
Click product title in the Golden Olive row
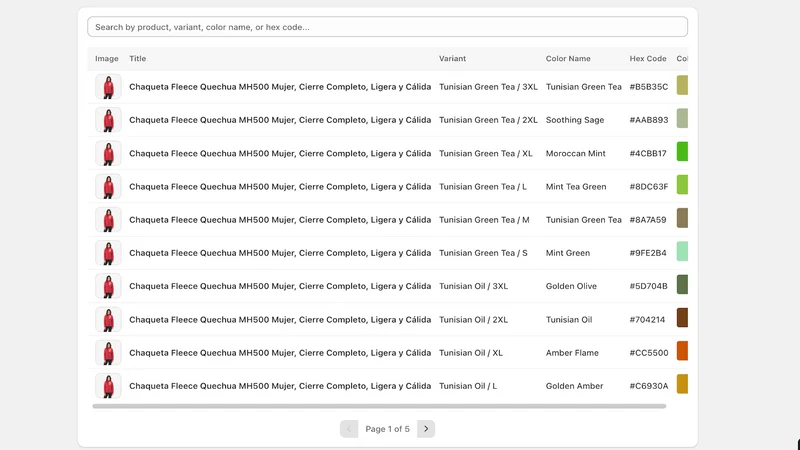point(280,286)
